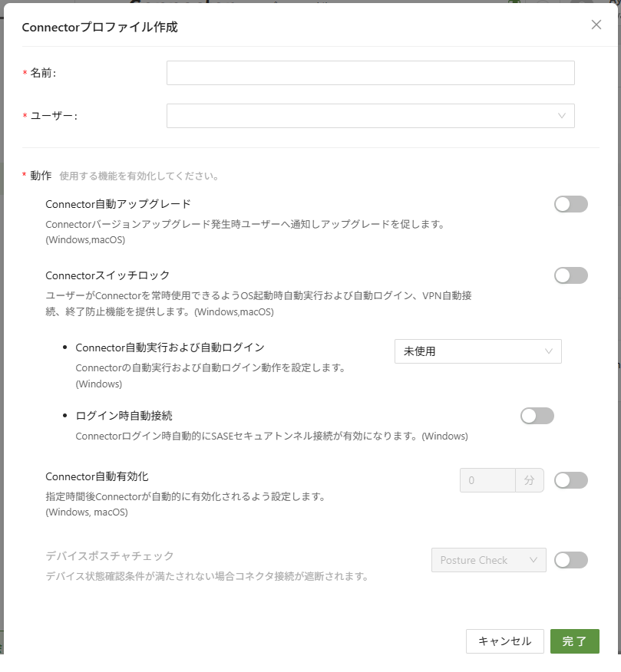The image size is (621, 672).
Task: Click the required 名前 field label
Action: (40, 72)
